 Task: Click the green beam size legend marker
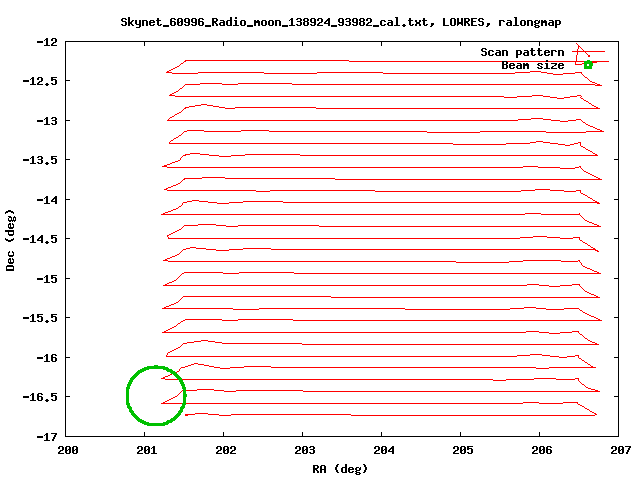588,64
